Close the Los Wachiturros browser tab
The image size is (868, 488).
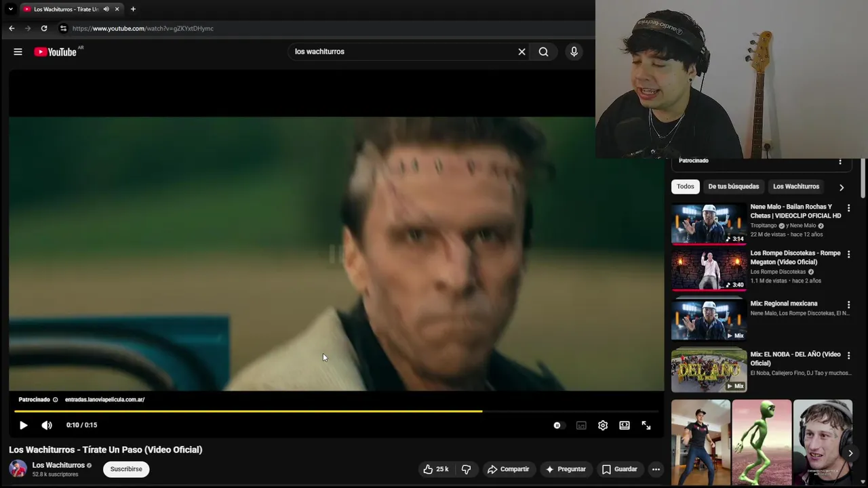pos(117,9)
